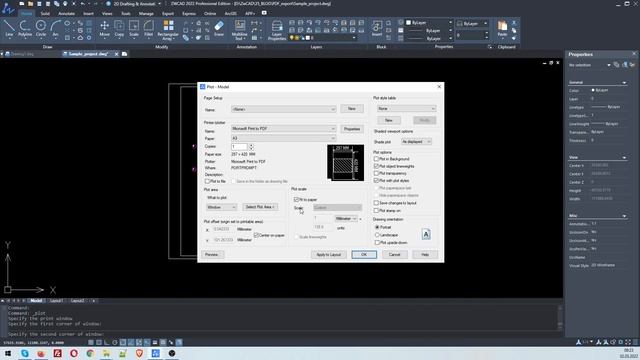Image resolution: width=640 pixels, height=360 pixels.
Task: Open Chrome from the Windows taskbar
Action: (90, 353)
